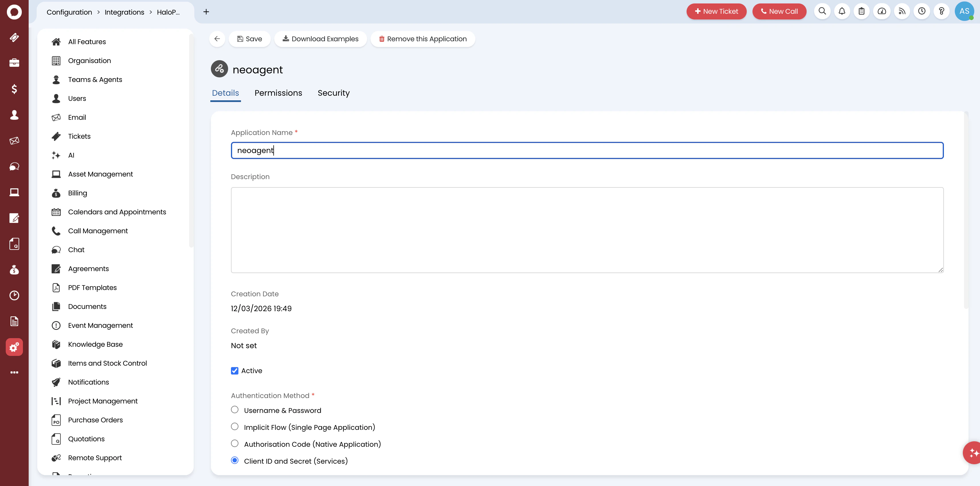Choose Authorisation Code (Native Application) option
Viewport: 980px width, 486px height.
(235, 443)
